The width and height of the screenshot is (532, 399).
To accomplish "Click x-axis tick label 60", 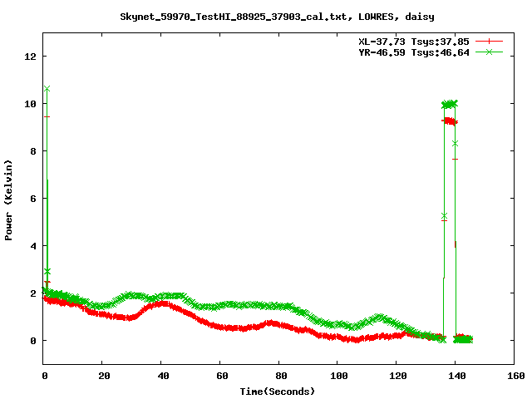I will [x=222, y=376].
